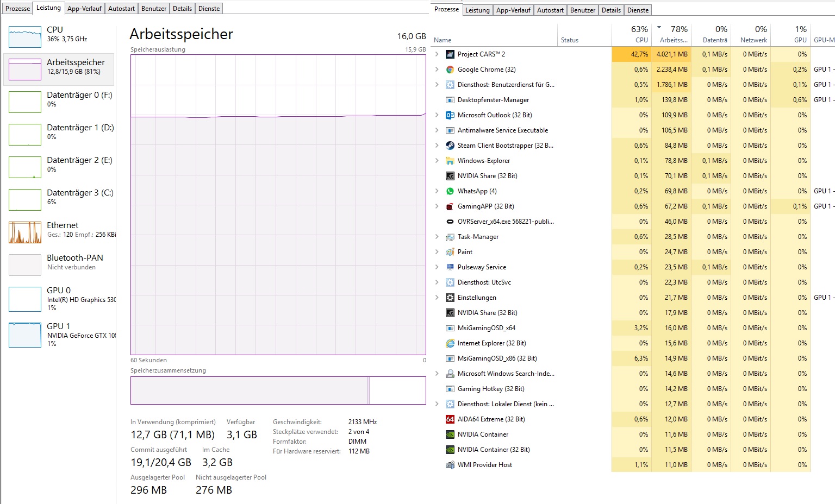Click the Task-Manager process icon

tap(450, 237)
